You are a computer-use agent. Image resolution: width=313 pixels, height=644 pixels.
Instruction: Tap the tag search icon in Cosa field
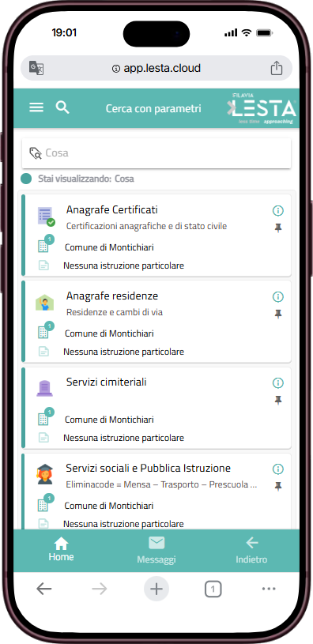point(36,153)
